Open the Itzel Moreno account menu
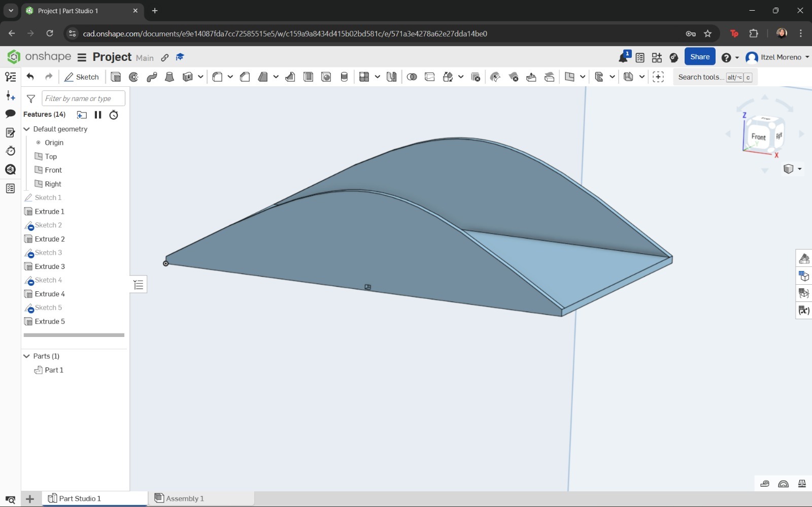 tap(776, 57)
